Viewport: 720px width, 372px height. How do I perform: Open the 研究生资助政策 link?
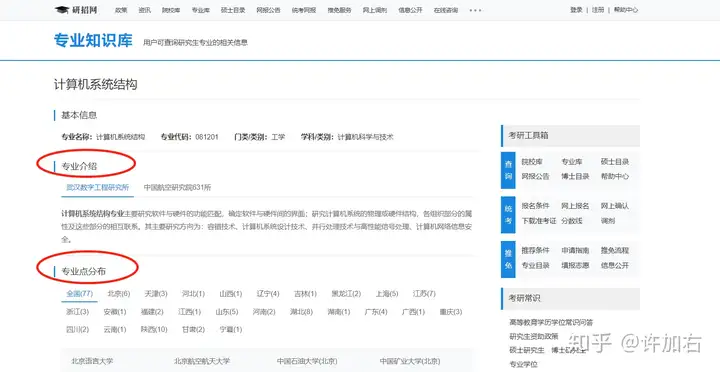point(534,336)
